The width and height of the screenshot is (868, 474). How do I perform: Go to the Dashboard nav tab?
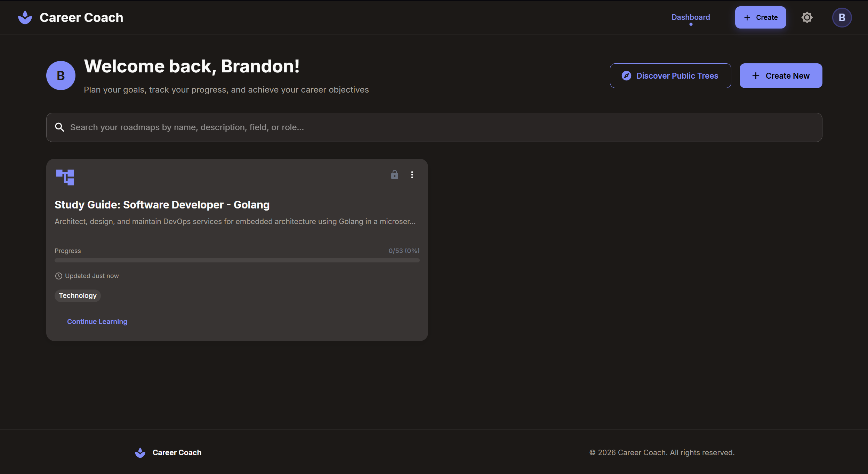pos(691,17)
